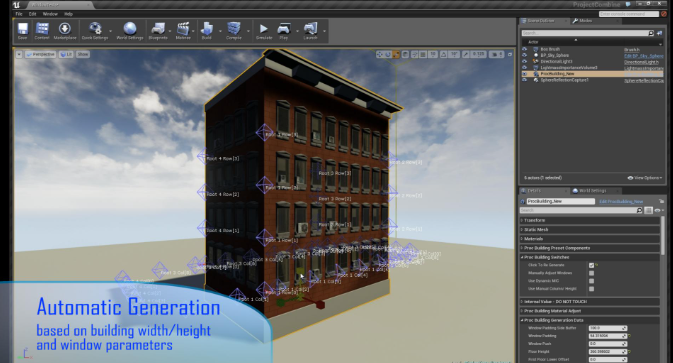Open Edit ProcBuilding_New link in Details

(x=621, y=201)
